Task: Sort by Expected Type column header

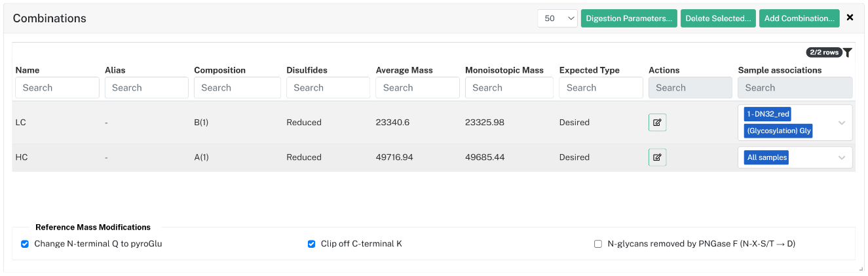Action: tap(590, 70)
